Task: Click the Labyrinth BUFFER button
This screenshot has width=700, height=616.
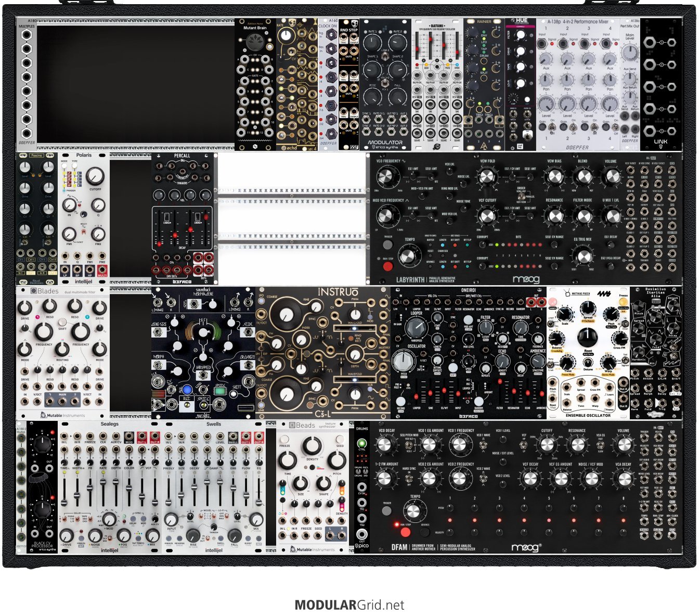Action: tap(430, 246)
